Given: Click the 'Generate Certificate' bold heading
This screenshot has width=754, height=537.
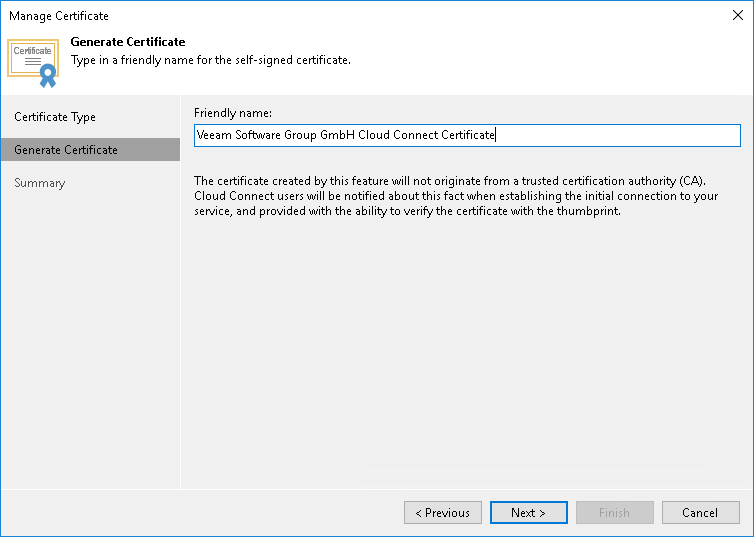Looking at the screenshot, I should (128, 42).
